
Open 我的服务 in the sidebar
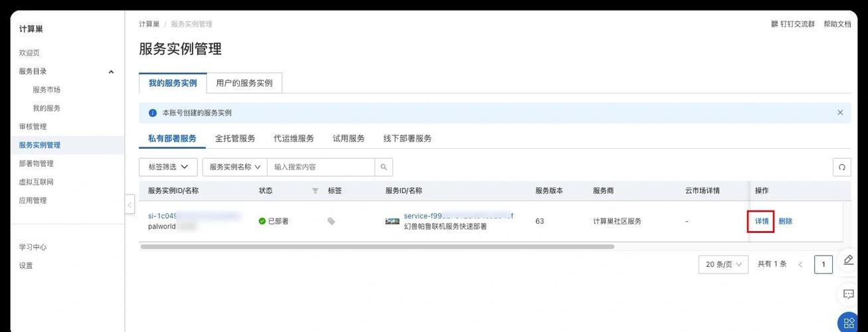click(46, 108)
